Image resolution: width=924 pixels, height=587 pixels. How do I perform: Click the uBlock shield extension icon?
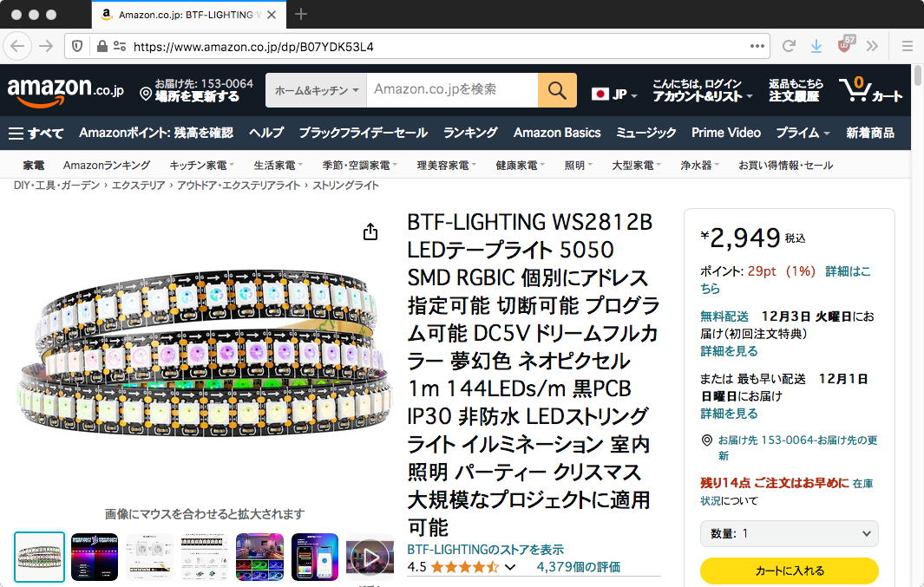click(845, 45)
